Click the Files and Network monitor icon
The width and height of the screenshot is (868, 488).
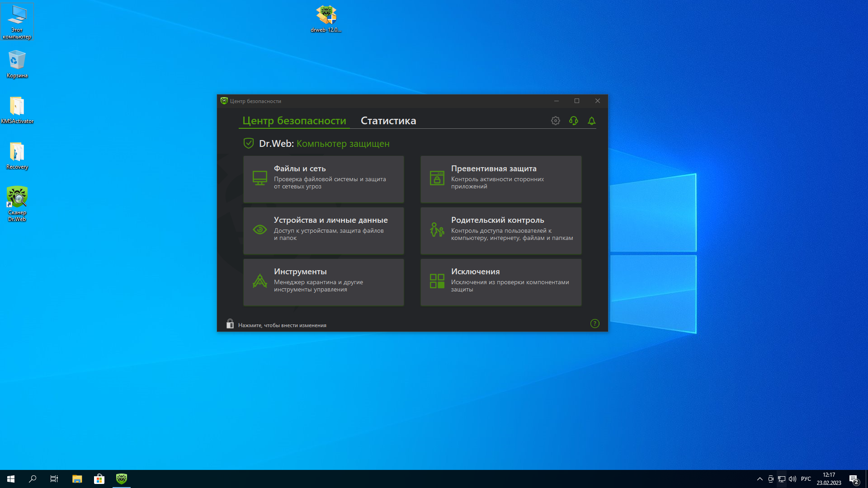[259, 178]
